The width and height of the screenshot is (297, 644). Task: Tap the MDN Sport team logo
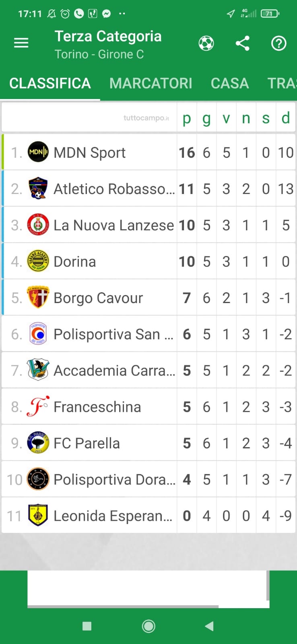38,152
